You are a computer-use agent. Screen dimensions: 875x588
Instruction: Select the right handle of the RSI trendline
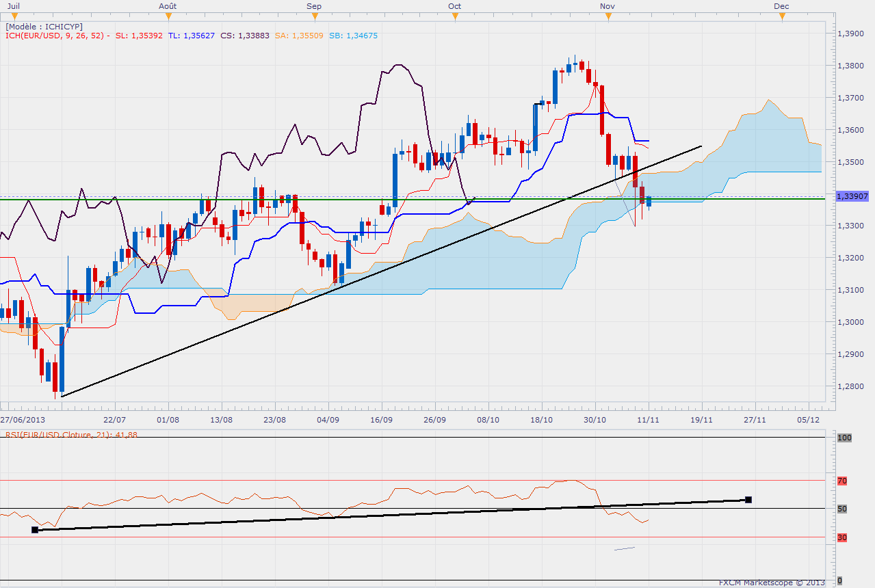748,500
